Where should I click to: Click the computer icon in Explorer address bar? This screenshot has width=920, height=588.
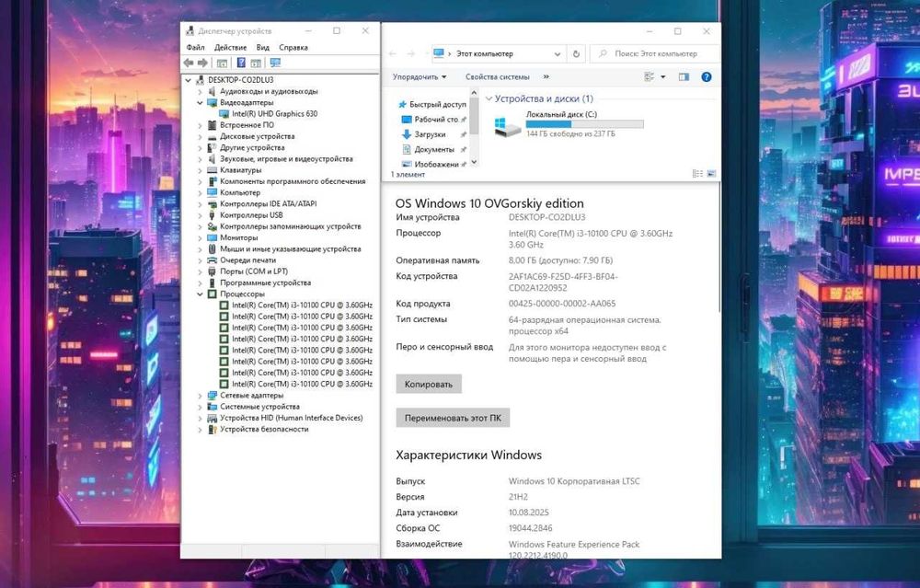pyautogui.click(x=439, y=53)
